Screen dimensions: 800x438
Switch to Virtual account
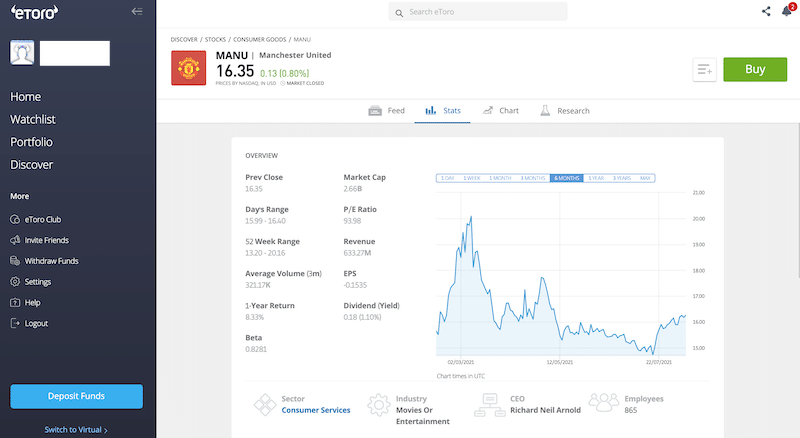click(x=76, y=430)
